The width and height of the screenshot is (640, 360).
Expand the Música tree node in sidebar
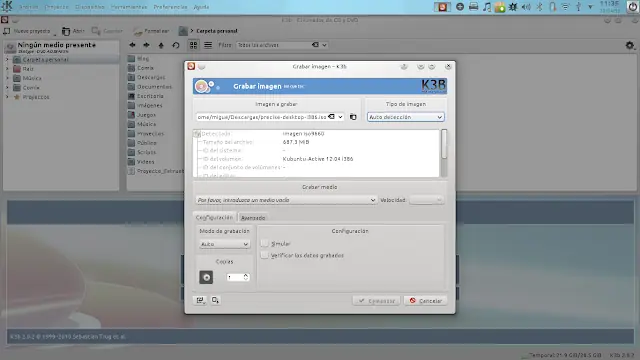pos(7,78)
